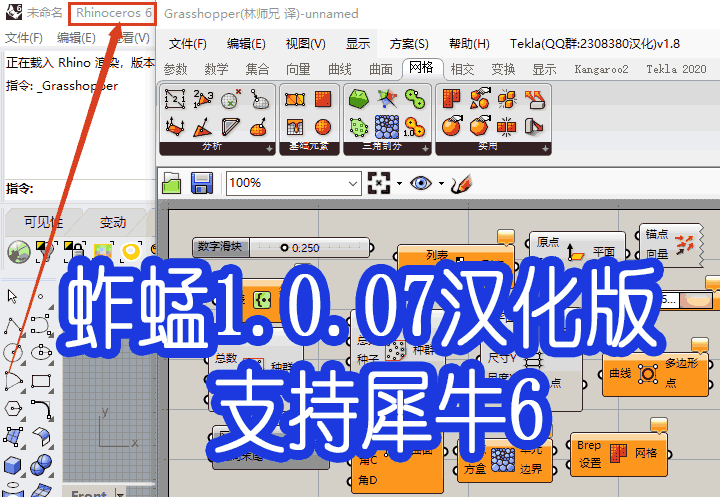Pick the Rhino Ellipse tool
This screenshot has width=720, height=497.
tap(41, 353)
